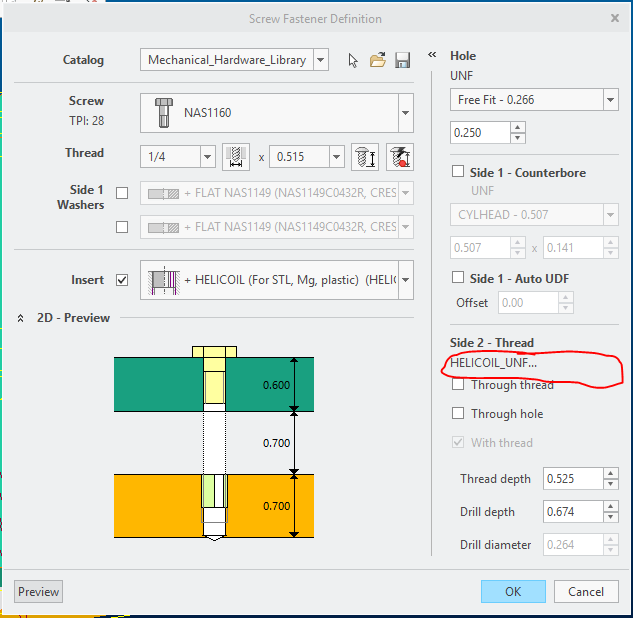Collapse the 2D - Preview section
Image resolution: width=633 pixels, height=618 pixels.
(20, 318)
